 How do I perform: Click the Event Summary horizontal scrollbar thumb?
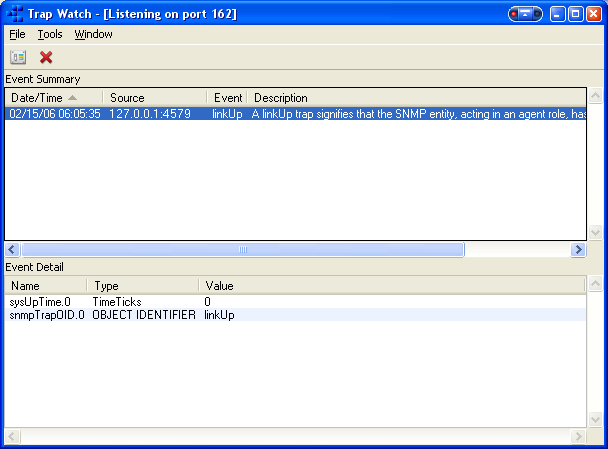[x=243, y=249]
